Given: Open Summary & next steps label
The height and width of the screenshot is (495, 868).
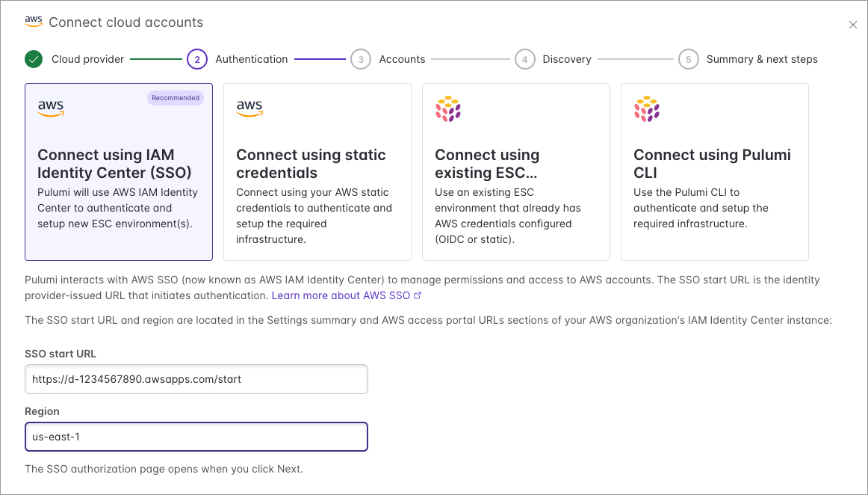Looking at the screenshot, I should [x=762, y=59].
